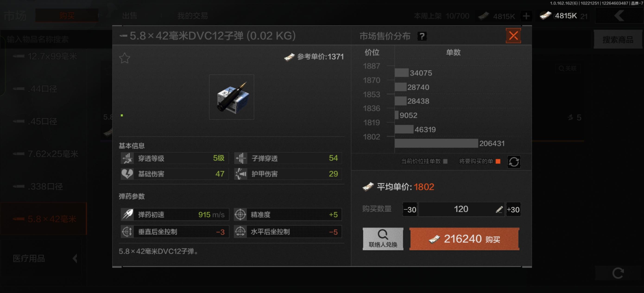The width and height of the screenshot is (644, 293).
Task: Click the 206431 orders bar at 1802
Action: pos(436,143)
